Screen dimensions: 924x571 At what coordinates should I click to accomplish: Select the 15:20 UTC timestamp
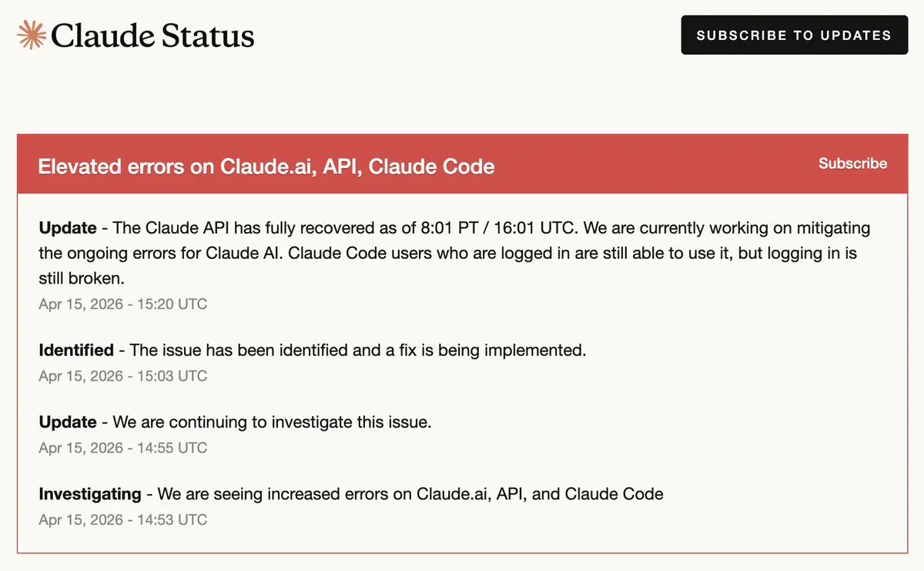pos(123,304)
